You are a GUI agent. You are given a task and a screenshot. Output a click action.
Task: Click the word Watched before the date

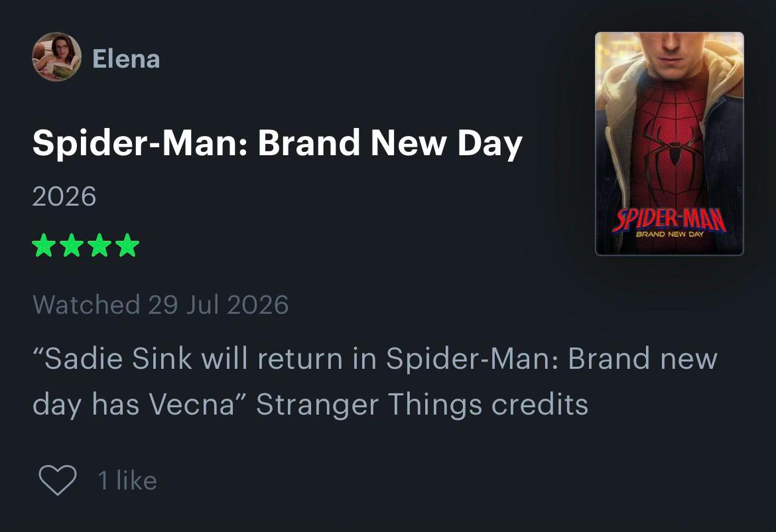(86, 304)
